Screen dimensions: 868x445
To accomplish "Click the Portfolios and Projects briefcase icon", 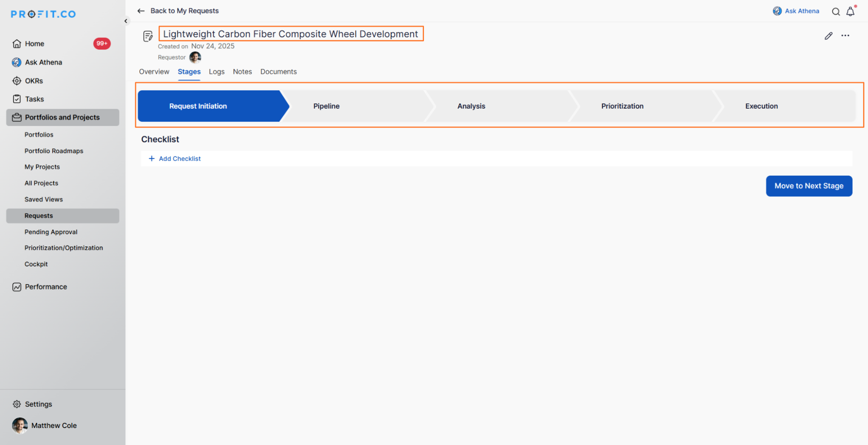I will pos(17,117).
